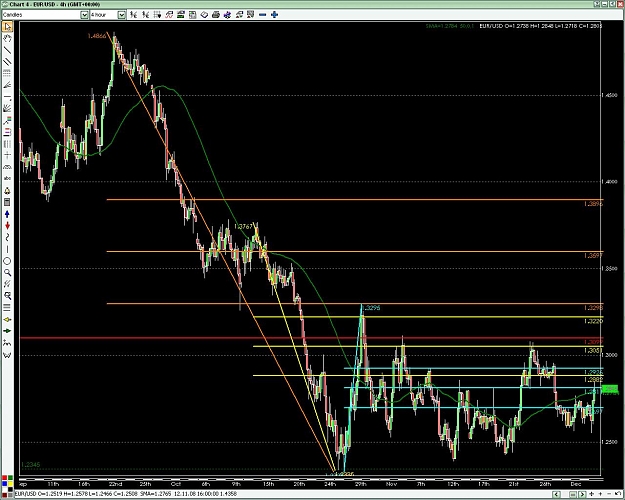Screen dimensions: 625x500
Task: Click the green current price tag
Action: (610, 388)
